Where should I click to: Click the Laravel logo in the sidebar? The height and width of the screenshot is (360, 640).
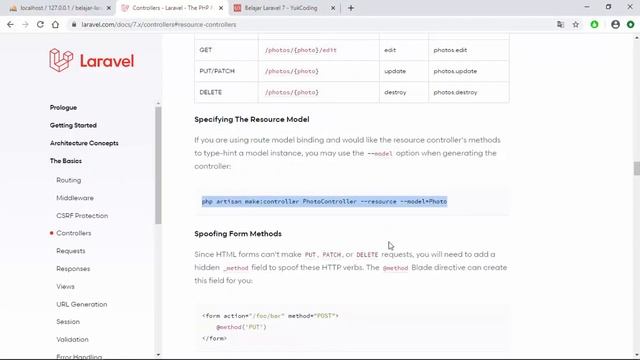pyautogui.click(x=91, y=60)
